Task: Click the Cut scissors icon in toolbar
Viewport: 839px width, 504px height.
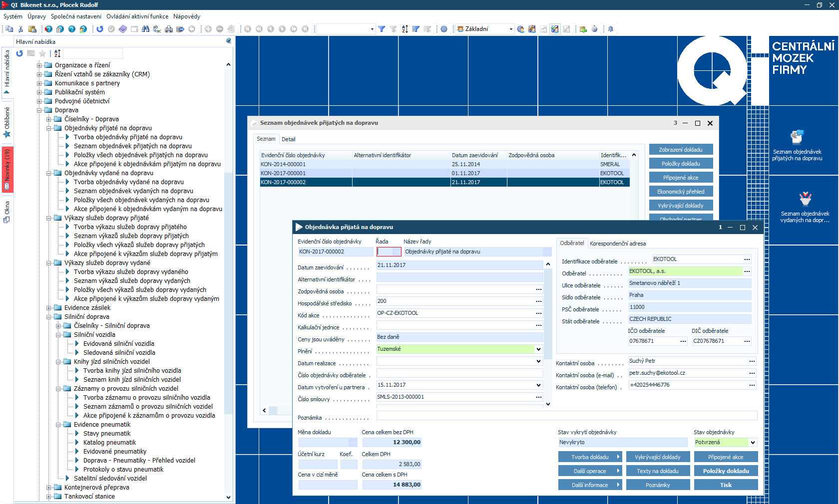Action: coord(20,29)
